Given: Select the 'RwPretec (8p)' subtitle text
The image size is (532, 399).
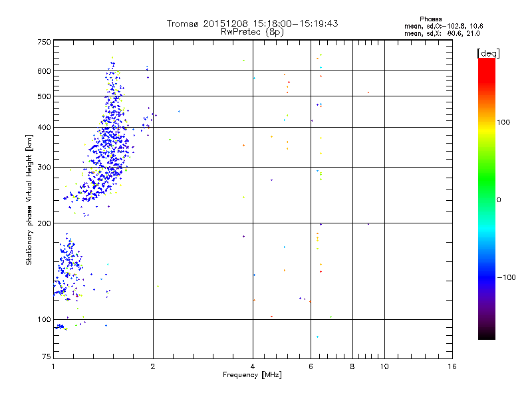Looking at the screenshot, I should point(252,32).
